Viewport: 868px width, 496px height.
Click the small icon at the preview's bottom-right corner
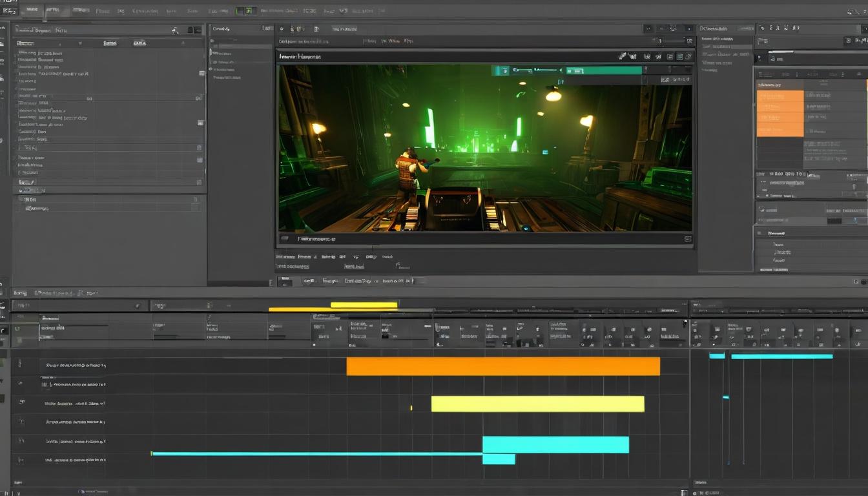click(688, 239)
